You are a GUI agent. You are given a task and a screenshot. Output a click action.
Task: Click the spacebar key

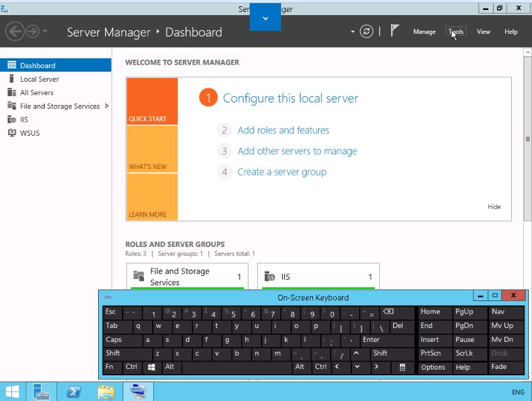pyautogui.click(x=237, y=367)
